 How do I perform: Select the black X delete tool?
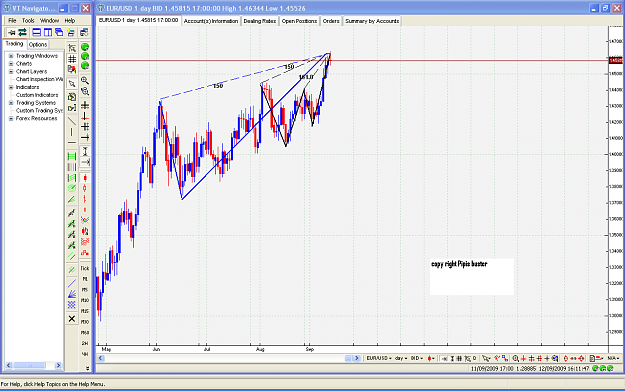(x=72, y=319)
